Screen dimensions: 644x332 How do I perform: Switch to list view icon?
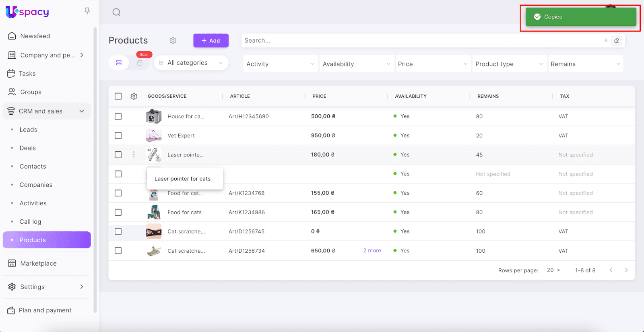coord(119,63)
